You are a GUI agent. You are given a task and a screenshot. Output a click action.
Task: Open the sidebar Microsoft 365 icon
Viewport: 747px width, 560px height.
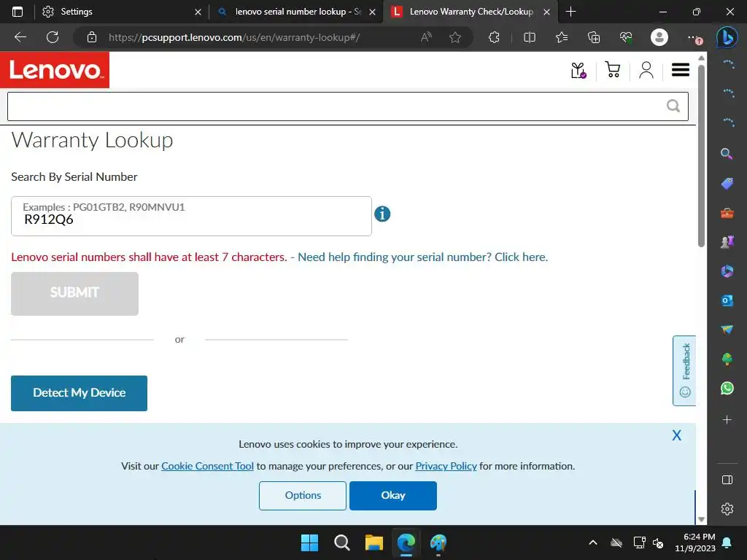727,271
